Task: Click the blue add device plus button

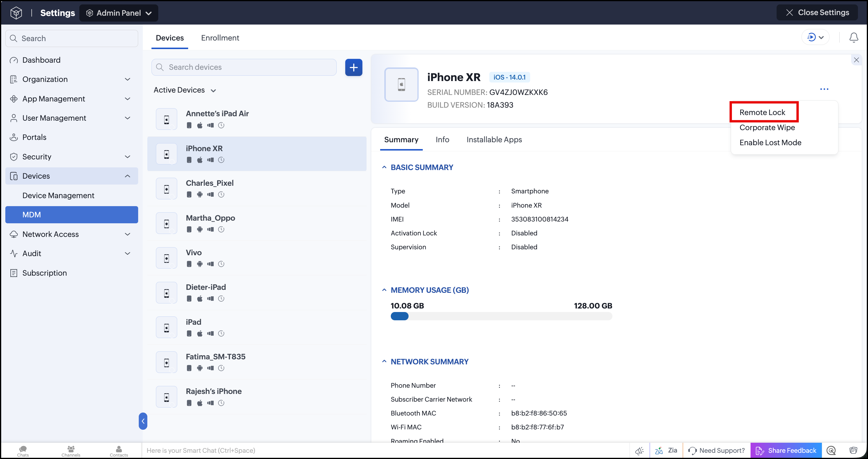Action: pyautogui.click(x=354, y=67)
